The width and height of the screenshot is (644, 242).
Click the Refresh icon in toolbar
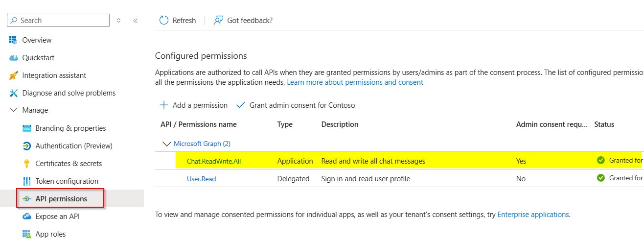(x=164, y=21)
